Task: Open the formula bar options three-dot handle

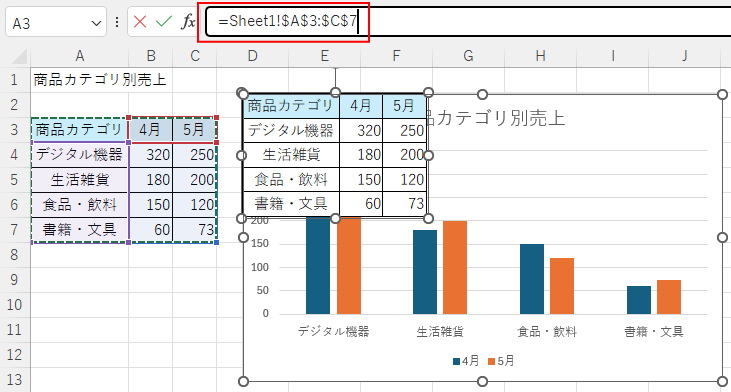Action: 117,22
